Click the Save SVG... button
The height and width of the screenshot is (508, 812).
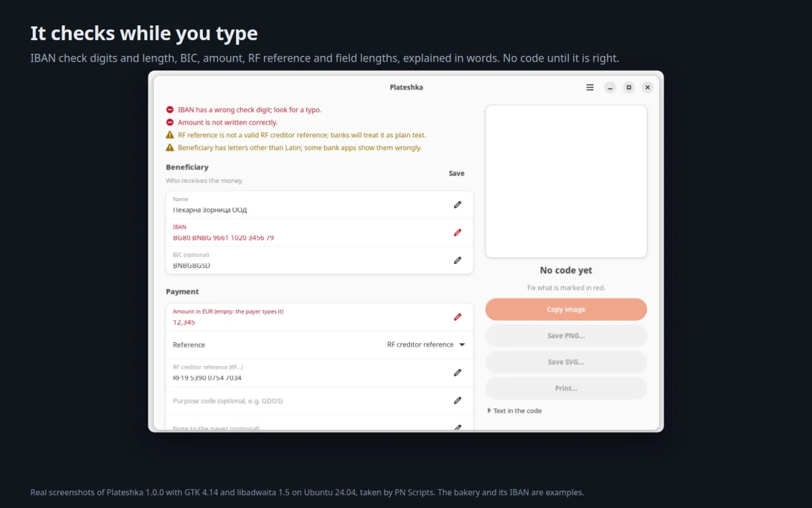tap(566, 362)
